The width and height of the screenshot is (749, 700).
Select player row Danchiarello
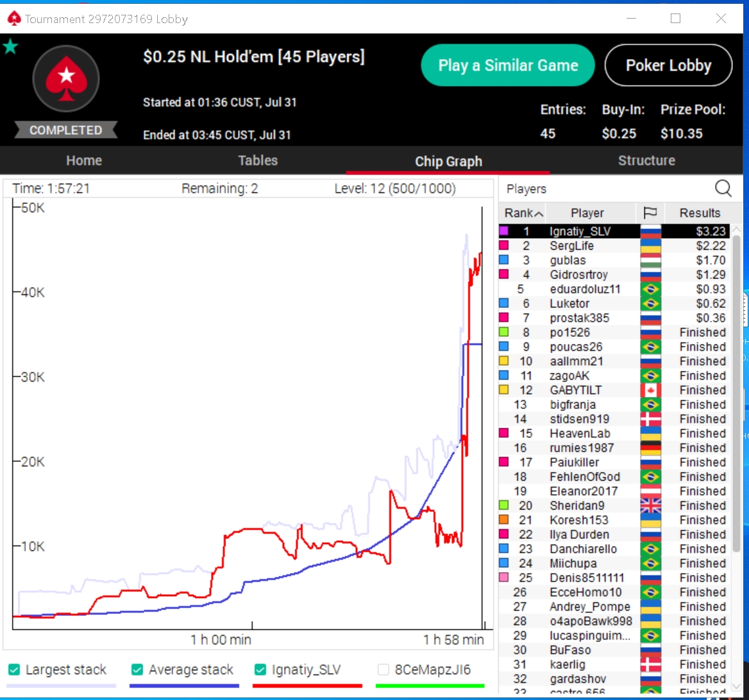[614, 549]
